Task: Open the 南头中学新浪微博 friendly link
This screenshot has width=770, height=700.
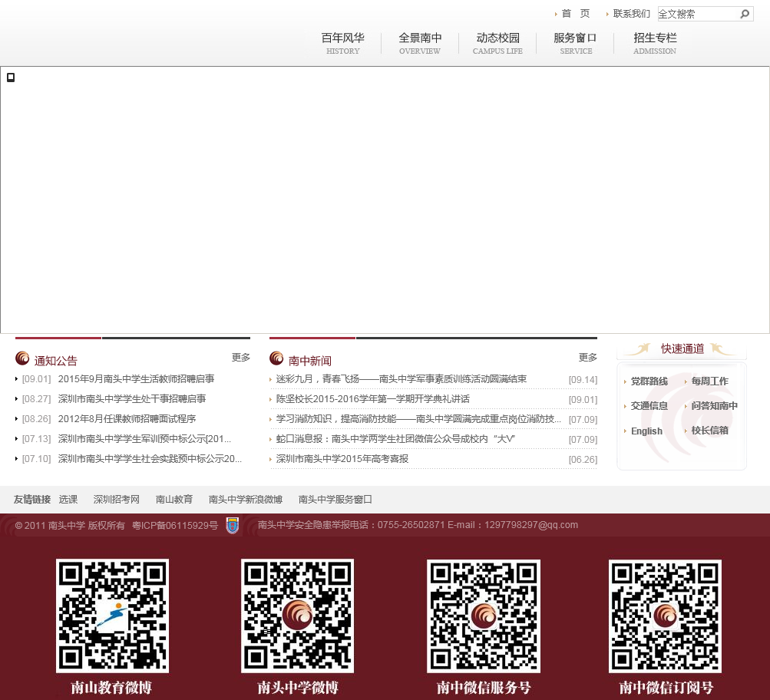Action: 246,500
